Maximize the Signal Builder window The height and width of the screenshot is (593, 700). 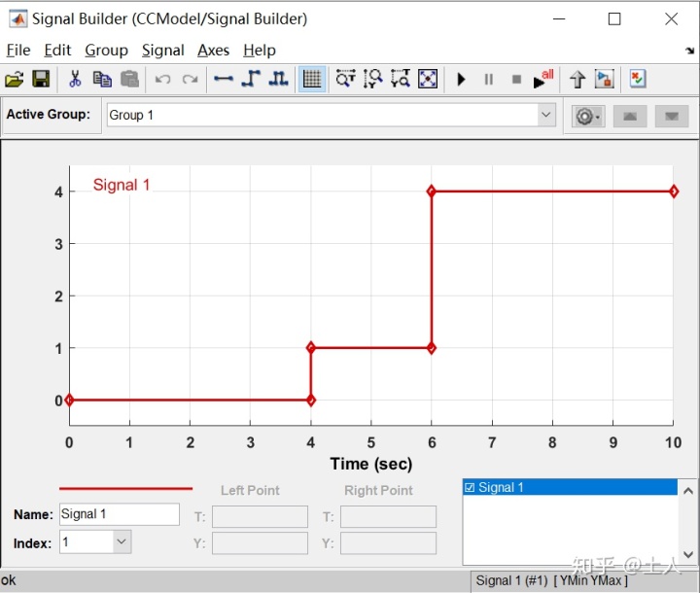tap(614, 19)
